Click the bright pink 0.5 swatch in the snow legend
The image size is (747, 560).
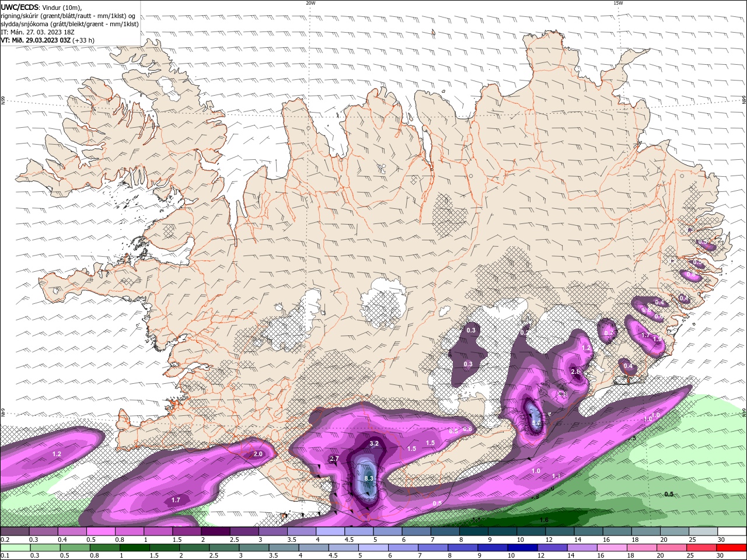101,531
